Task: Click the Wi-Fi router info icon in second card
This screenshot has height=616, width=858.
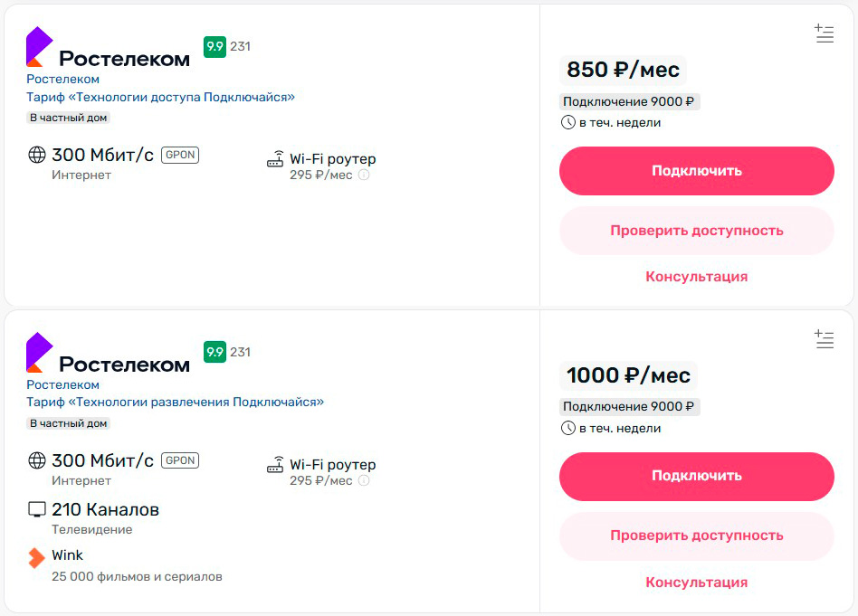Action: point(364,481)
